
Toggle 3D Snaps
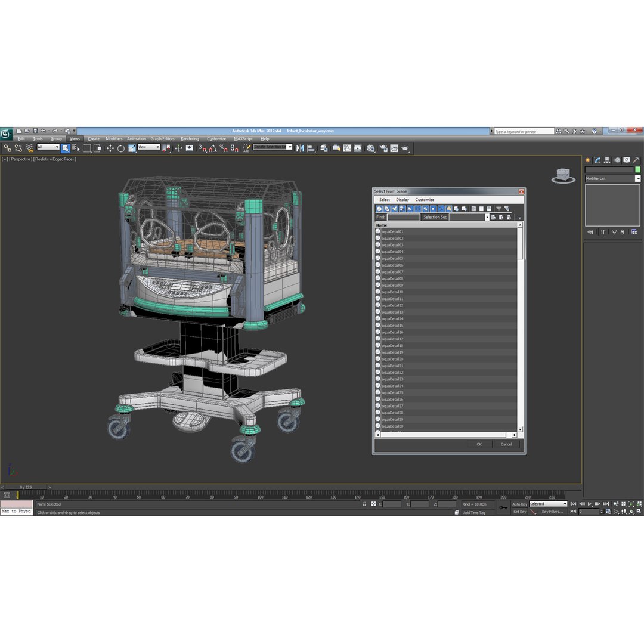coord(202,148)
